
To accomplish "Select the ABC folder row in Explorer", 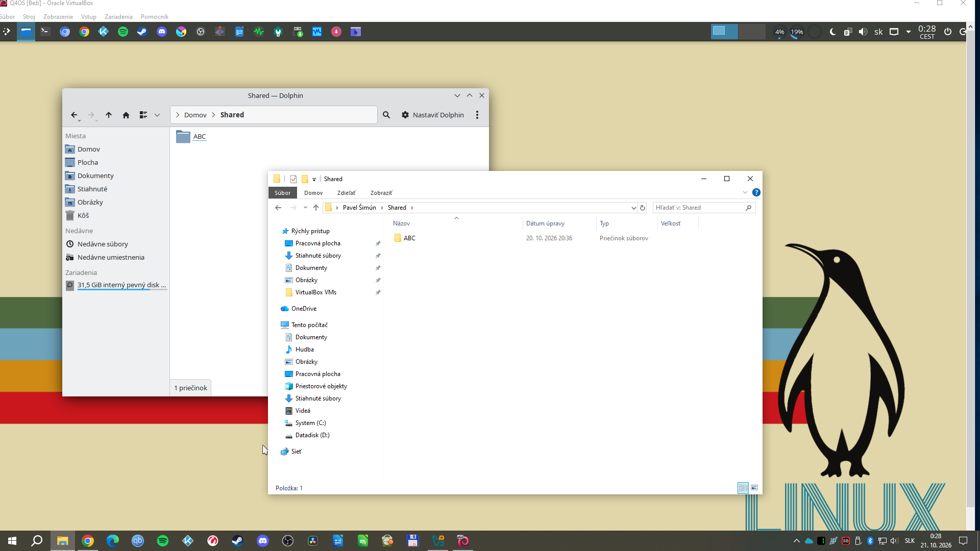I will click(x=521, y=238).
